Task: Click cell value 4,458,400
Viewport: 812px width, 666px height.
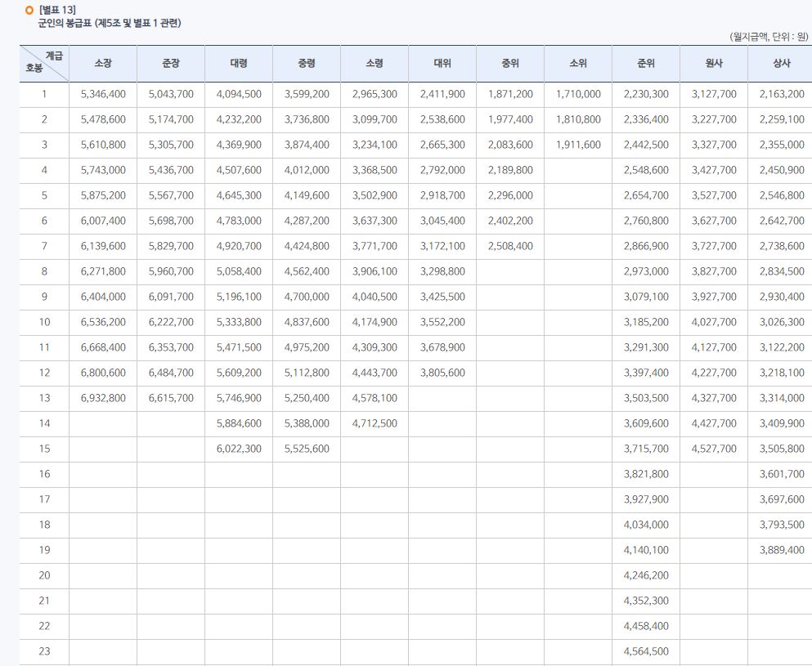Action: point(646,627)
